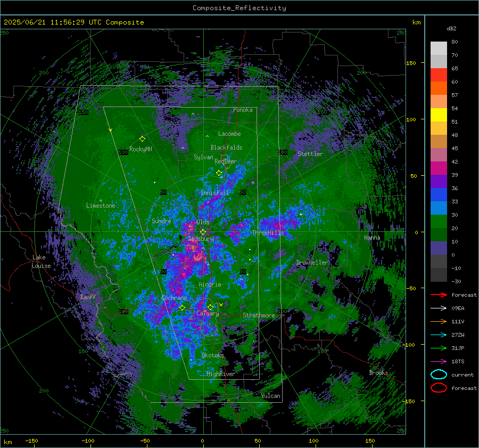Click the Blackfalds city label
479x448 pixels.
(226, 148)
